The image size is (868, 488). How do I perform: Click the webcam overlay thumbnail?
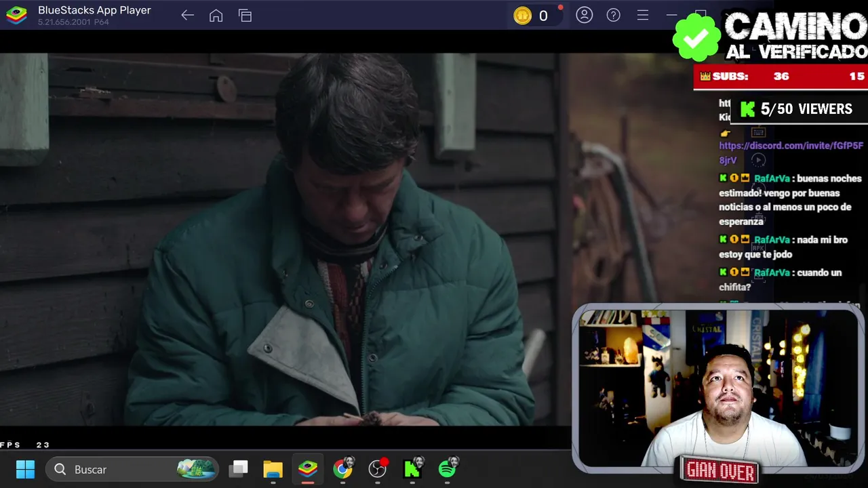pyautogui.click(x=719, y=388)
